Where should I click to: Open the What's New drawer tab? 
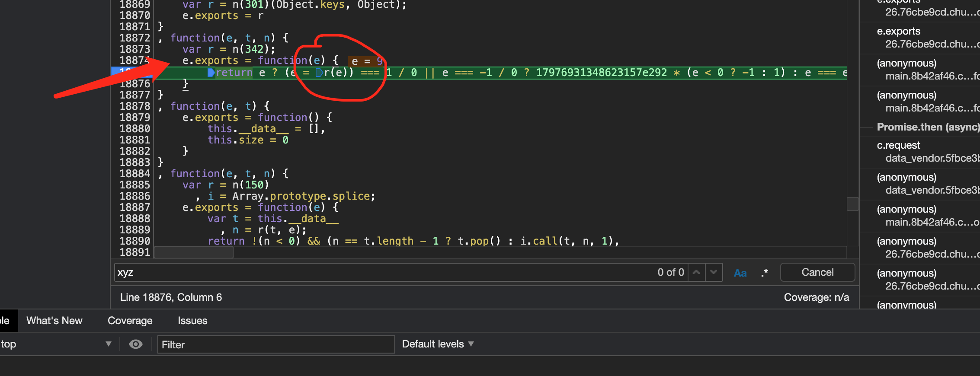pos(54,321)
